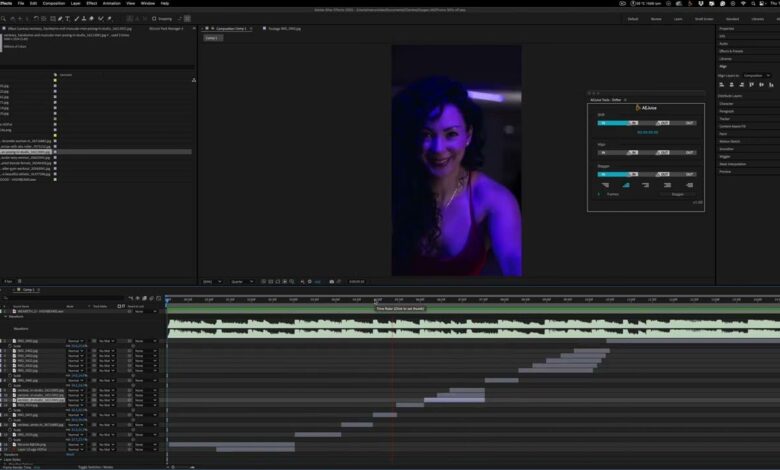This screenshot has height=470, width=780.
Task: Click the Comp 1 breadcrumb in the viewer
Action: coord(211,38)
